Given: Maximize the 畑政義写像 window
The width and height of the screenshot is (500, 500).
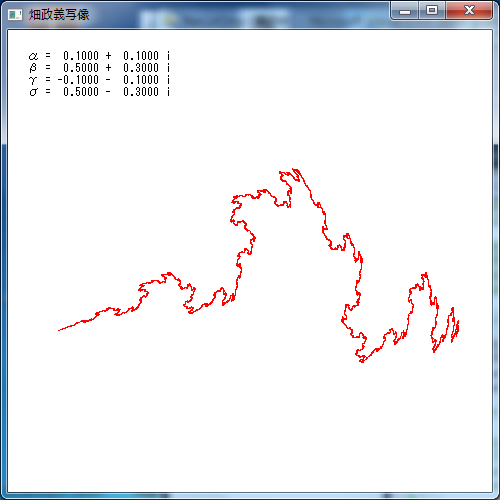Looking at the screenshot, I should click(x=432, y=11).
